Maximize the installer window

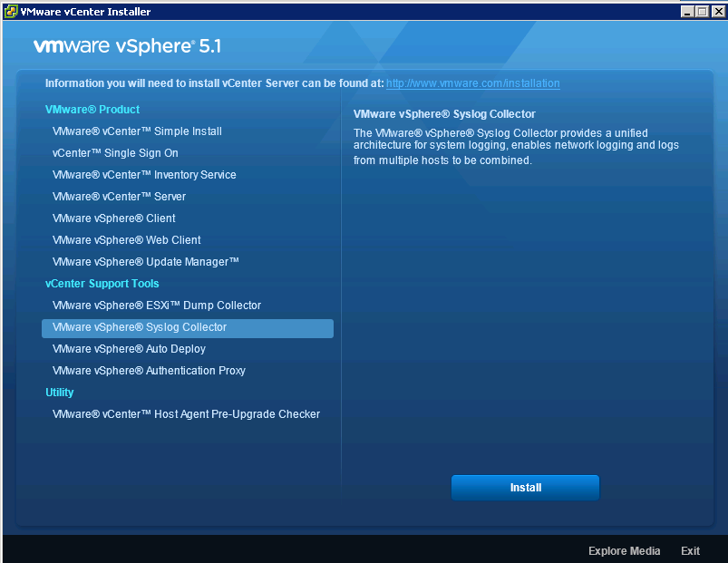[703, 12]
